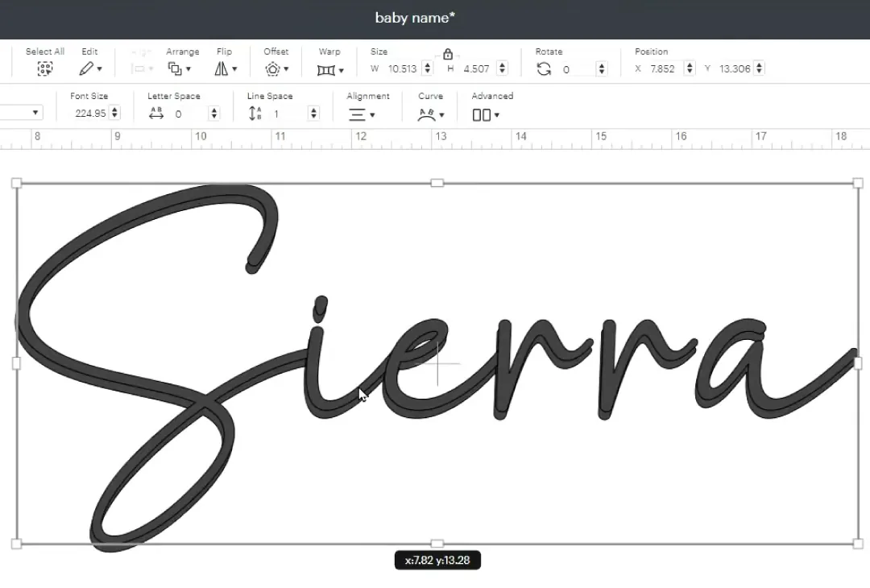Click the Height stepper arrows
The height and width of the screenshot is (588, 870).
coord(502,68)
